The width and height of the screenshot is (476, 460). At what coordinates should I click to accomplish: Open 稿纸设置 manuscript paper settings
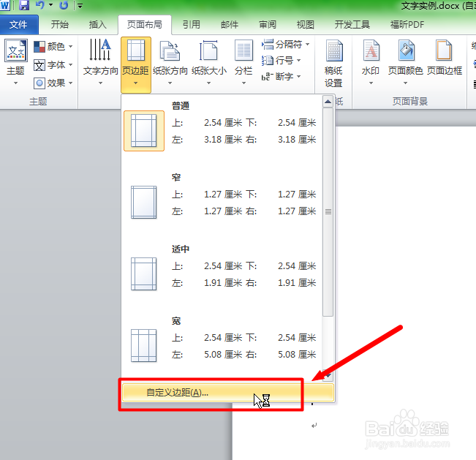click(333, 64)
